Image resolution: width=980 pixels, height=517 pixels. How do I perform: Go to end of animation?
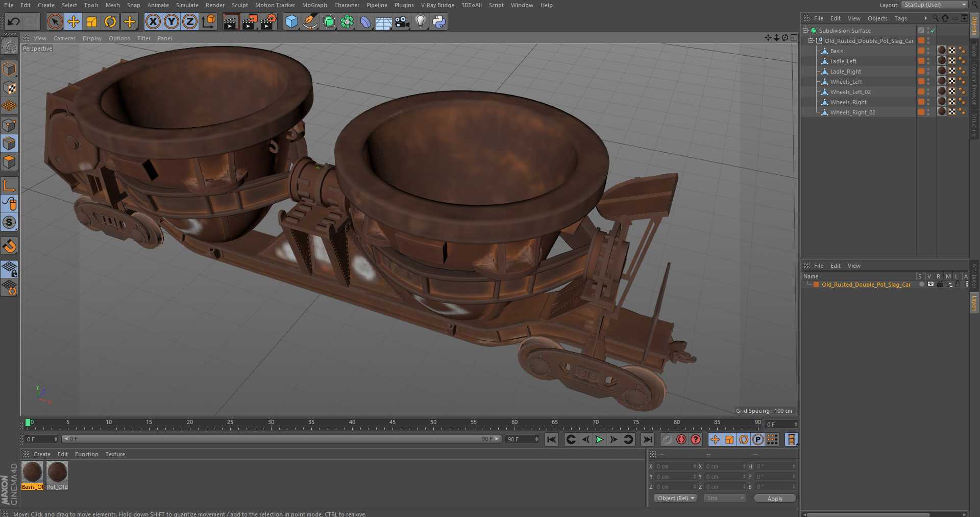coord(647,439)
